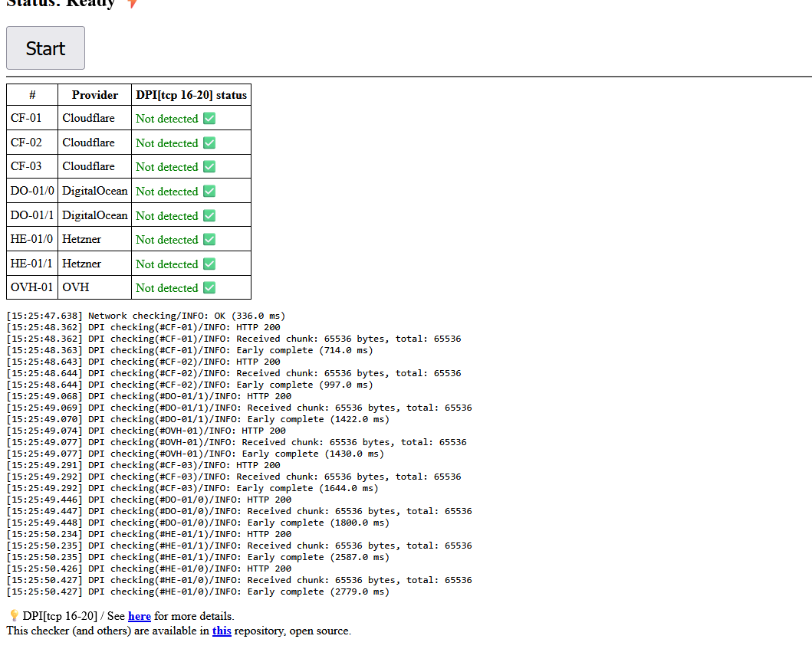This screenshot has width=812, height=662.
Task: Click the OVH-01 cell
Action: (32, 287)
